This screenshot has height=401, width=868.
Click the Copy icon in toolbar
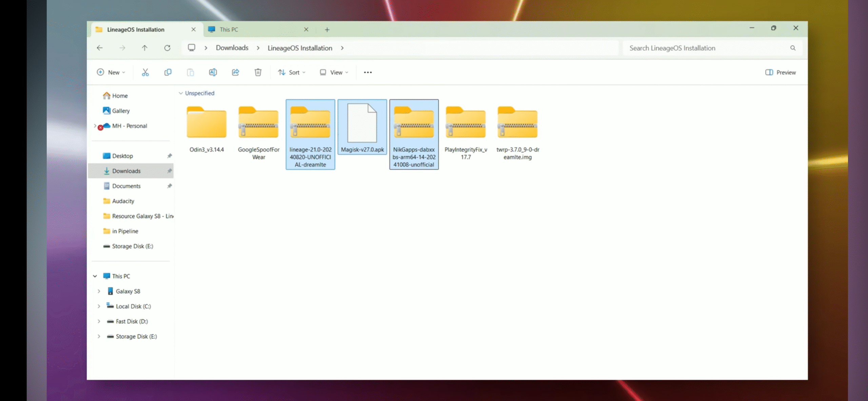click(167, 72)
